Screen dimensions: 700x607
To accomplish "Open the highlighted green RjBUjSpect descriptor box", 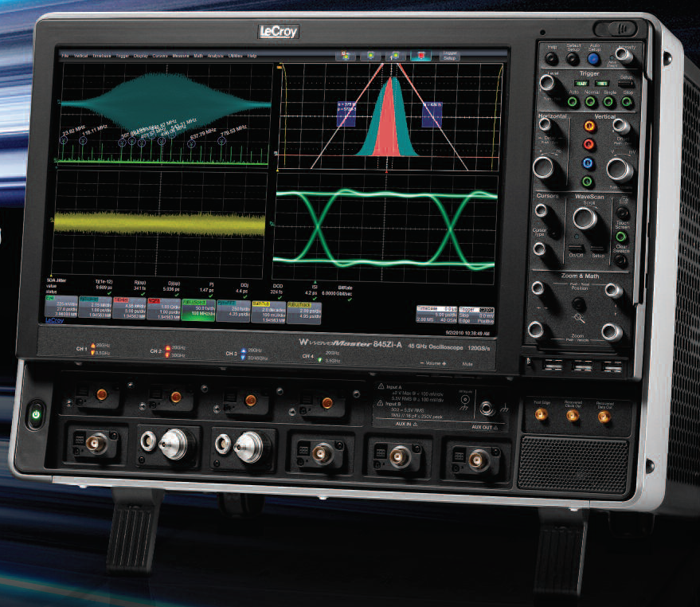I will pyautogui.click(x=199, y=308).
